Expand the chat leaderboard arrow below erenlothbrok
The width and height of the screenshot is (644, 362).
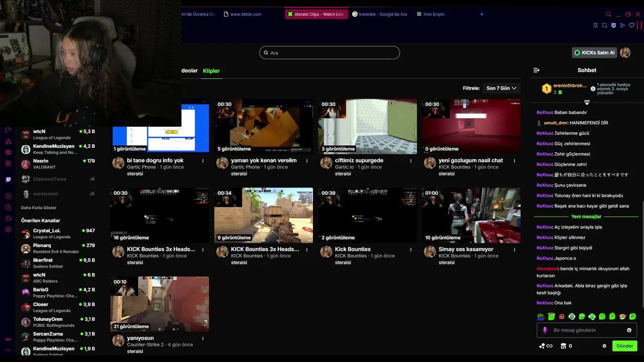pyautogui.click(x=587, y=103)
